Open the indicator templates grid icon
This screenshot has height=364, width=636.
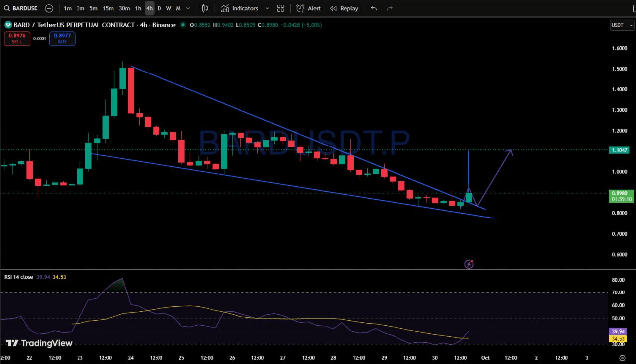coord(281,8)
